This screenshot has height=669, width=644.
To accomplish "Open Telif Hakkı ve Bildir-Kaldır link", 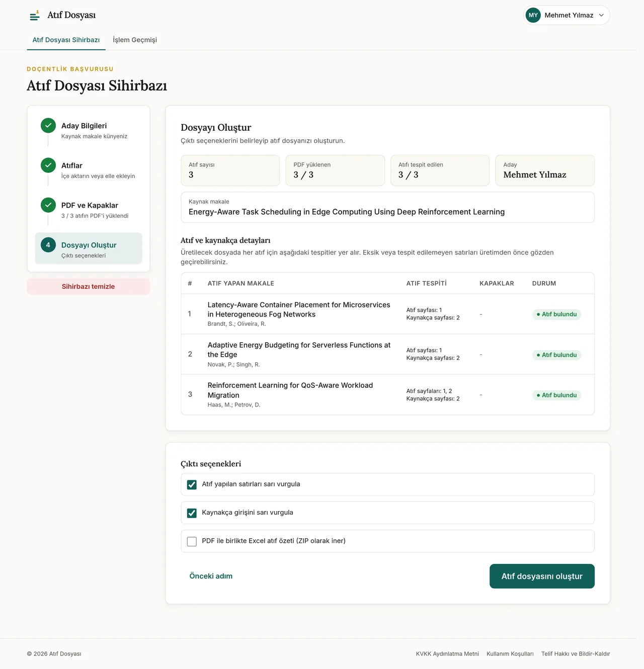I will (576, 654).
